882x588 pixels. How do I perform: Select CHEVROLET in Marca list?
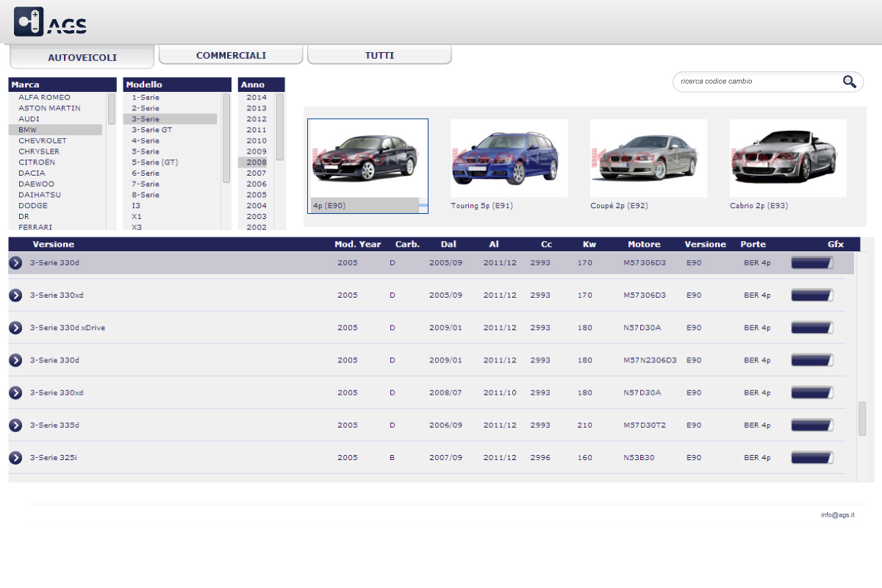[x=42, y=140]
